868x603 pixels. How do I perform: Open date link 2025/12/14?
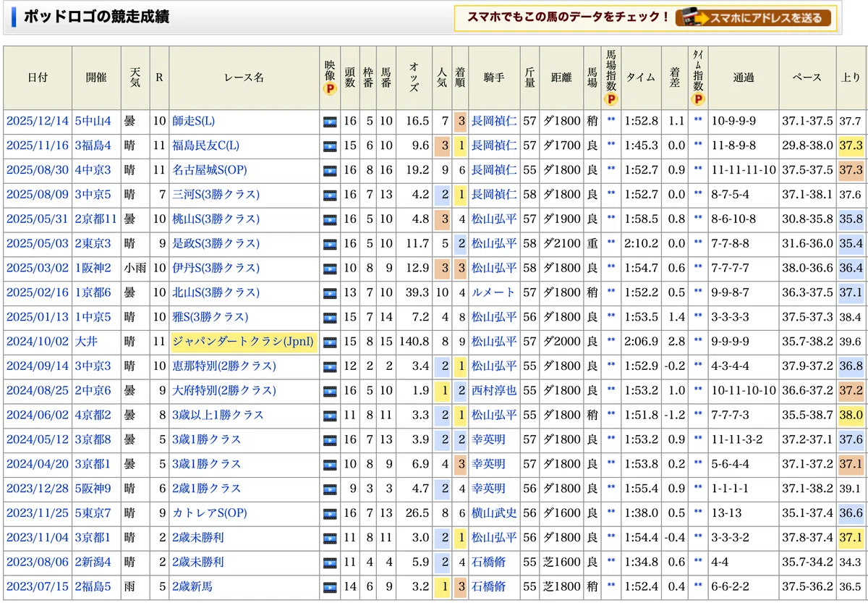[x=36, y=122]
